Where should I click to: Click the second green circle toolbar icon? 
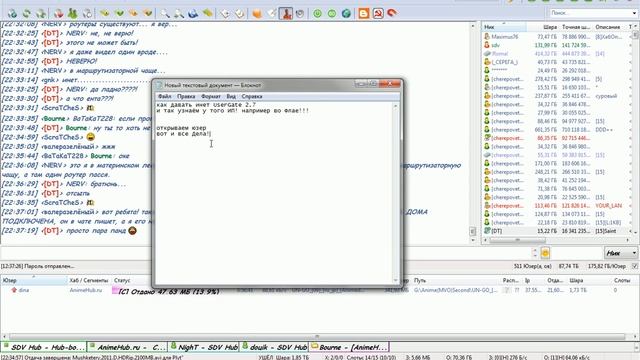[332, 13]
